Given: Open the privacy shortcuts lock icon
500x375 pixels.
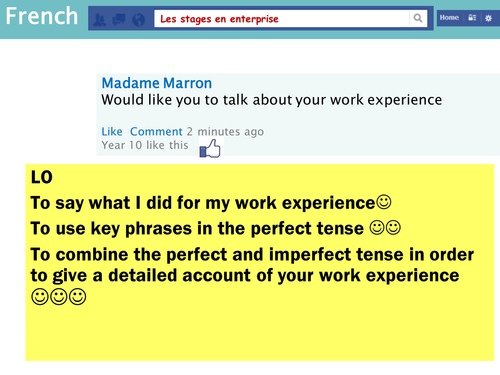Looking at the screenshot, I should (472, 18).
